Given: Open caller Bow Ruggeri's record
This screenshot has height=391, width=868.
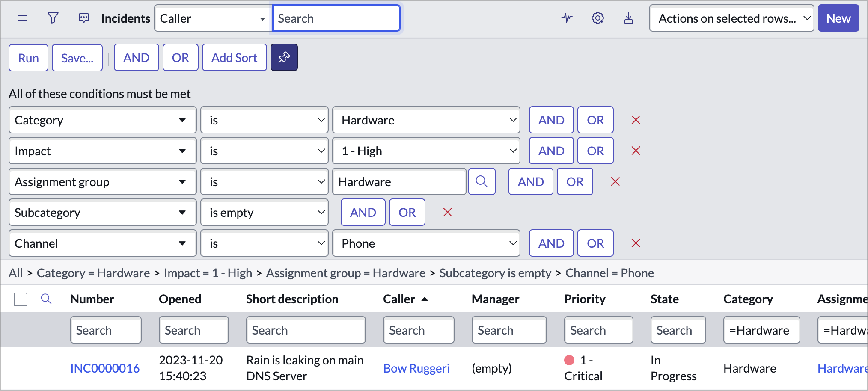Looking at the screenshot, I should (x=416, y=368).
